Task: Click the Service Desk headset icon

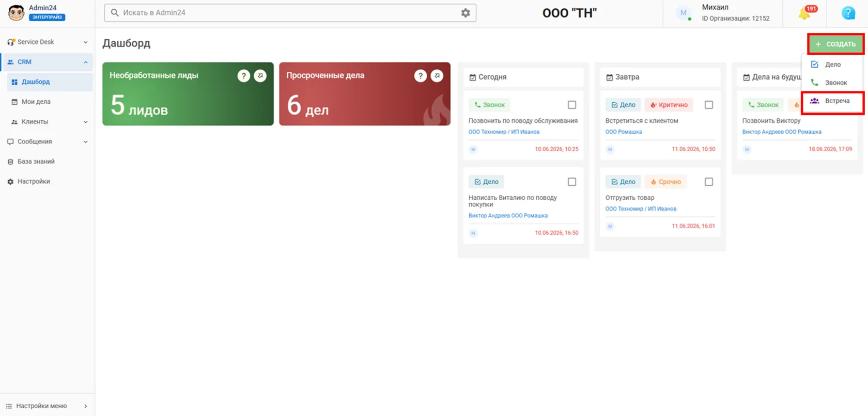Action: pos(11,42)
